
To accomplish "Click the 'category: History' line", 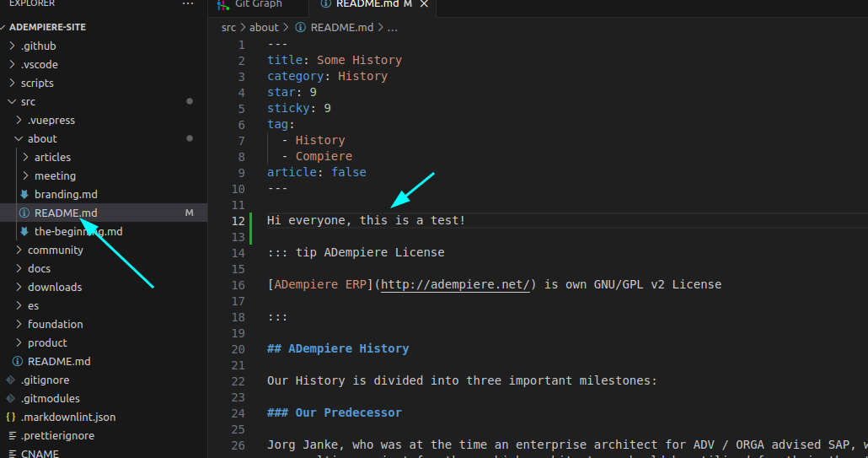I will point(327,76).
